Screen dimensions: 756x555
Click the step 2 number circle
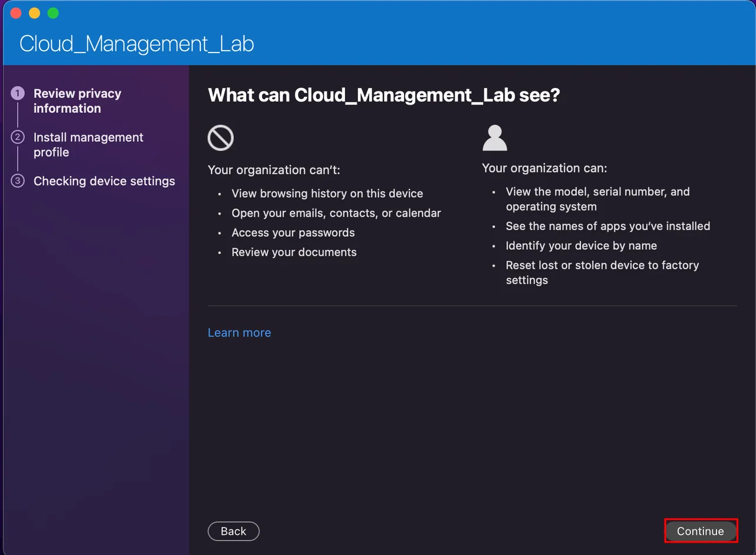pyautogui.click(x=18, y=137)
